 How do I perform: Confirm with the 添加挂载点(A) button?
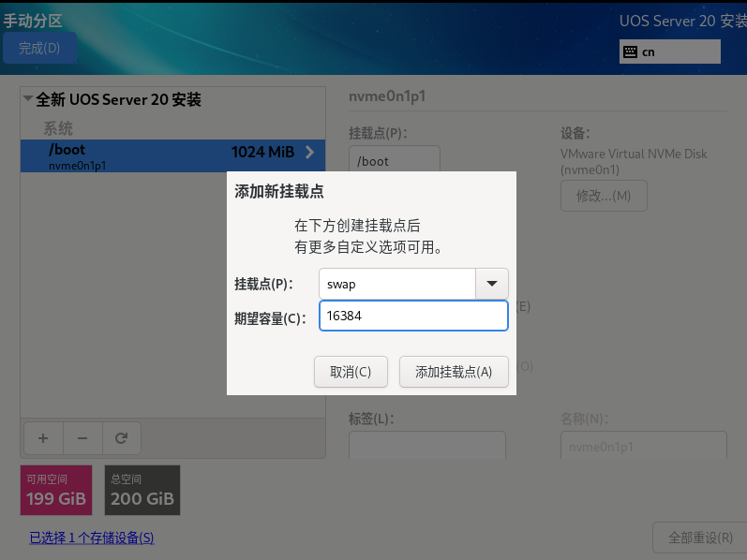pyautogui.click(x=454, y=372)
